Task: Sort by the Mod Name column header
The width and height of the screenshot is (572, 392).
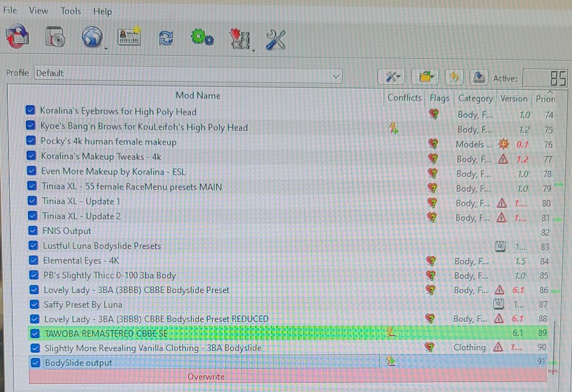Action: 198,96
